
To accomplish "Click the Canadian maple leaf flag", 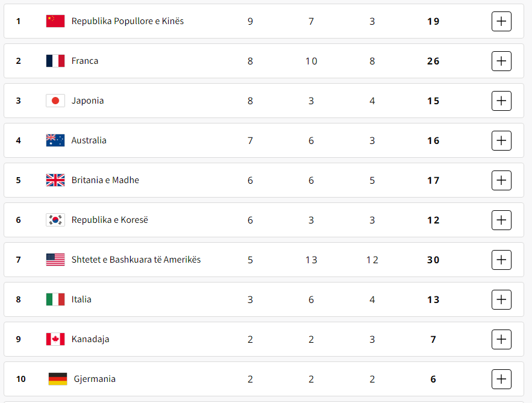I will point(55,339).
